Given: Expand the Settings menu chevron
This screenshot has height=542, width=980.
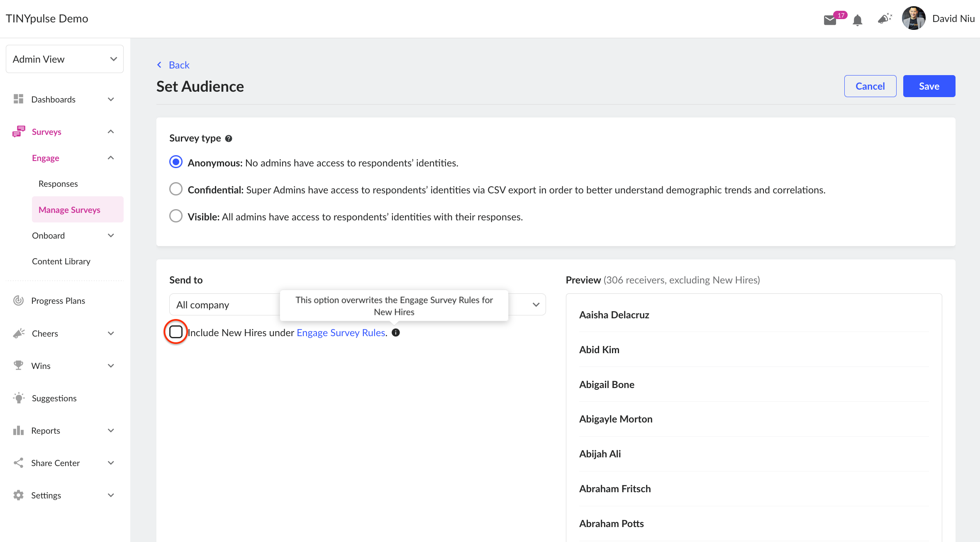Looking at the screenshot, I should pyautogui.click(x=111, y=495).
